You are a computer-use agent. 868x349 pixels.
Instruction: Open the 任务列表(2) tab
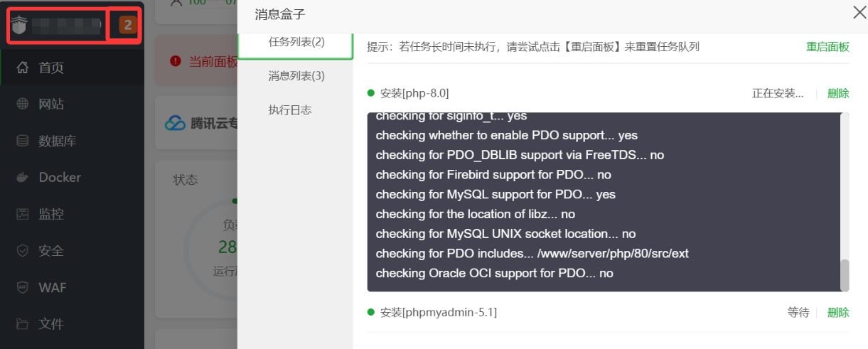[296, 42]
